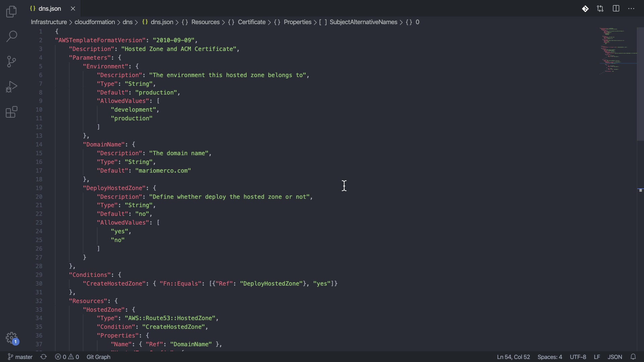The height and width of the screenshot is (362, 644).
Task: Click the Git diamond icon in title bar
Action: pos(585,9)
